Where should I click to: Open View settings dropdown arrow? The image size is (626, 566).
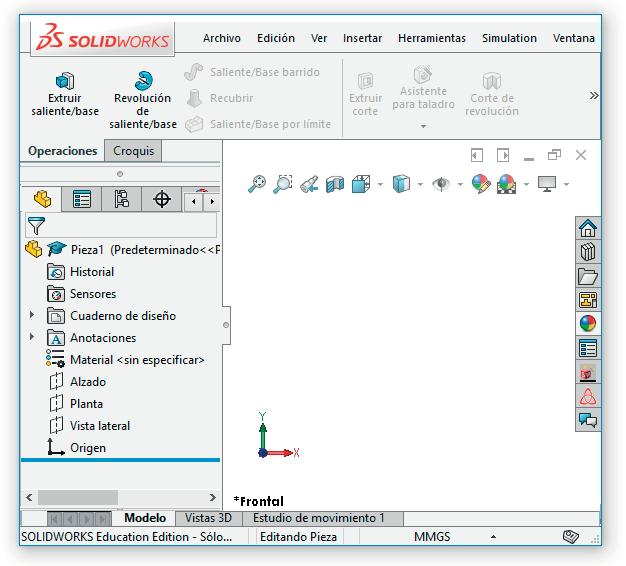(566, 184)
